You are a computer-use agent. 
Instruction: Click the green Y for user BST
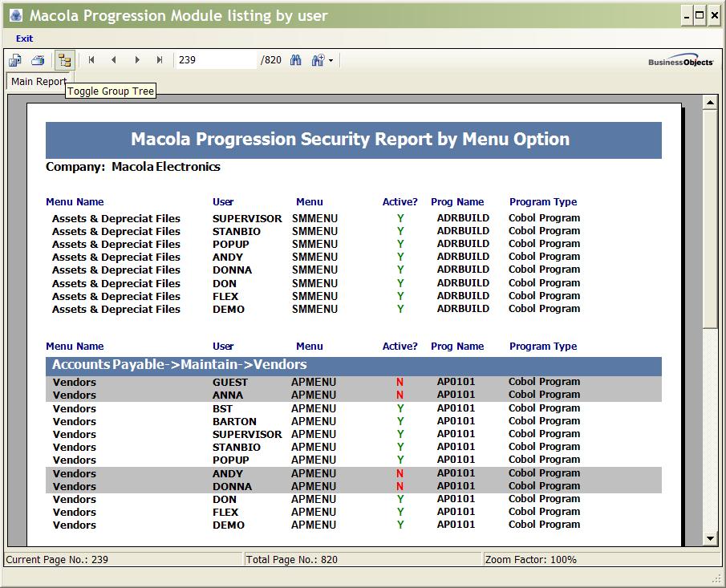pos(400,408)
